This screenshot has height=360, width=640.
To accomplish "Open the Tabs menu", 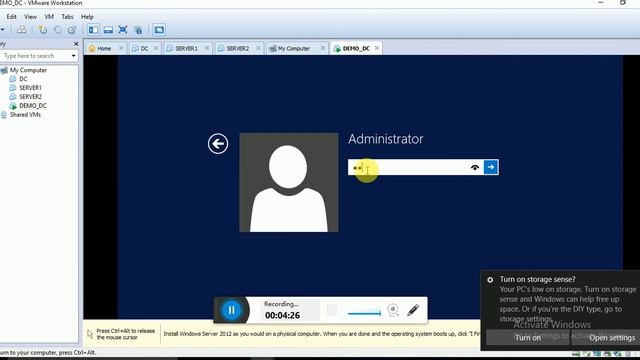I will [x=67, y=17].
